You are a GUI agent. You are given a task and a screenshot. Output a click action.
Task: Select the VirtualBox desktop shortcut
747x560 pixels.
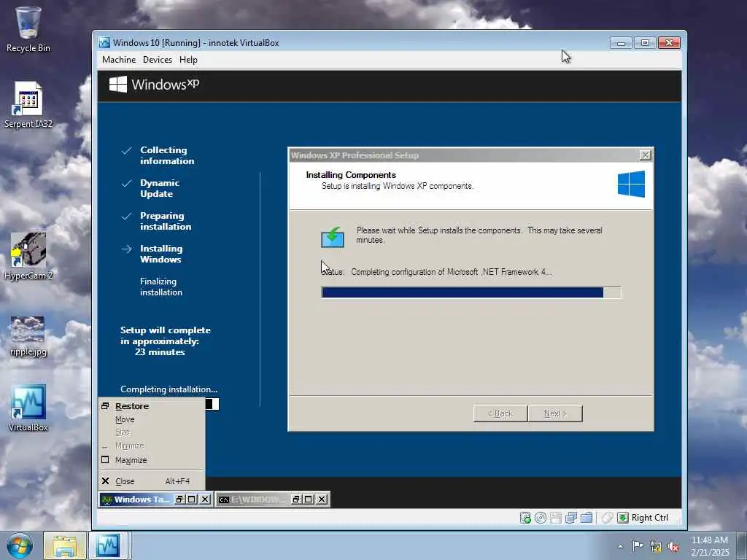coord(28,408)
